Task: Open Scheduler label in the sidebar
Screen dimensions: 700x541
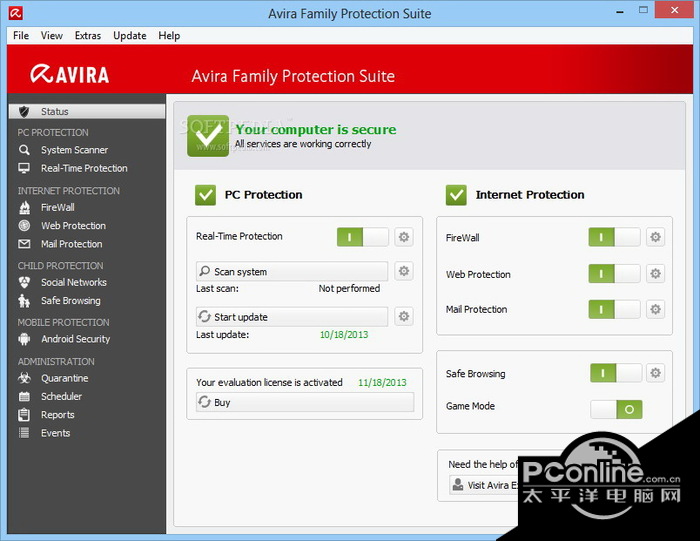Action: [62, 396]
